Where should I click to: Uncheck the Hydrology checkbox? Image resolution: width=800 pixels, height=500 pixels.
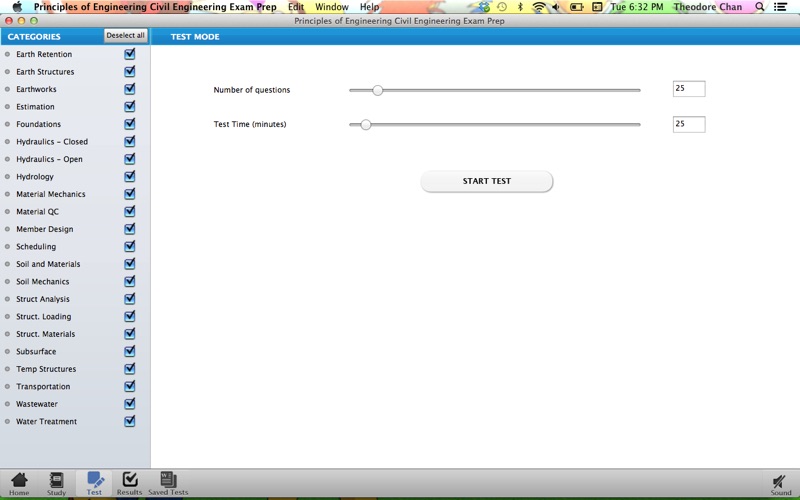[130, 177]
